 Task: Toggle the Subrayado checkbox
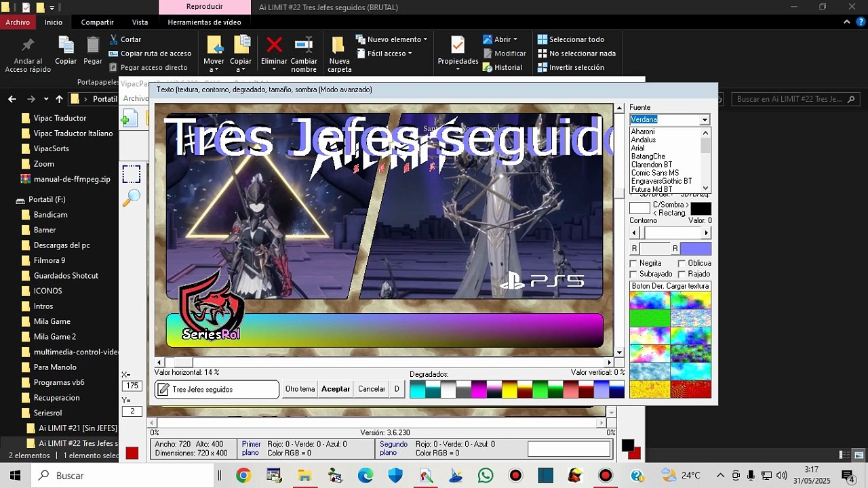(x=633, y=274)
